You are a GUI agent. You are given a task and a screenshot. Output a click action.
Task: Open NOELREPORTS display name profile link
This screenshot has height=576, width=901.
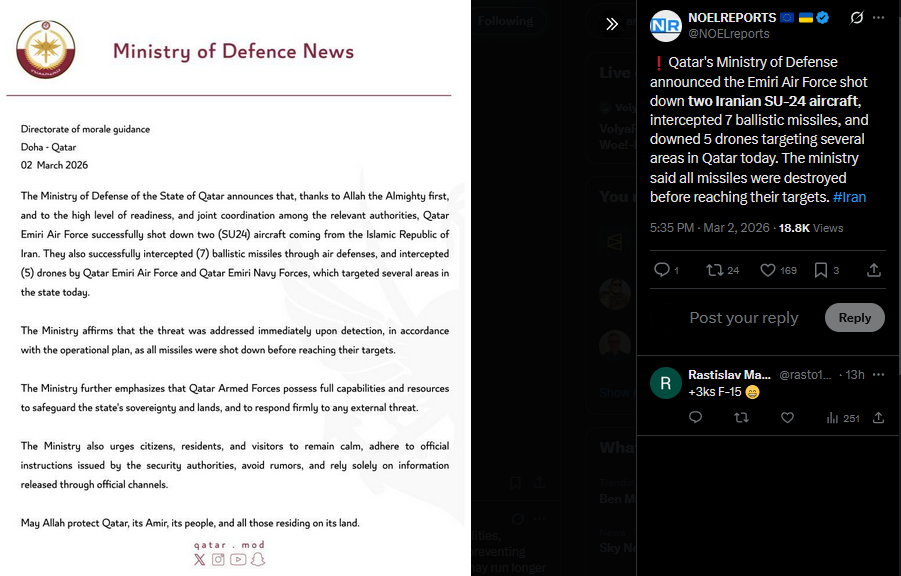tap(732, 18)
